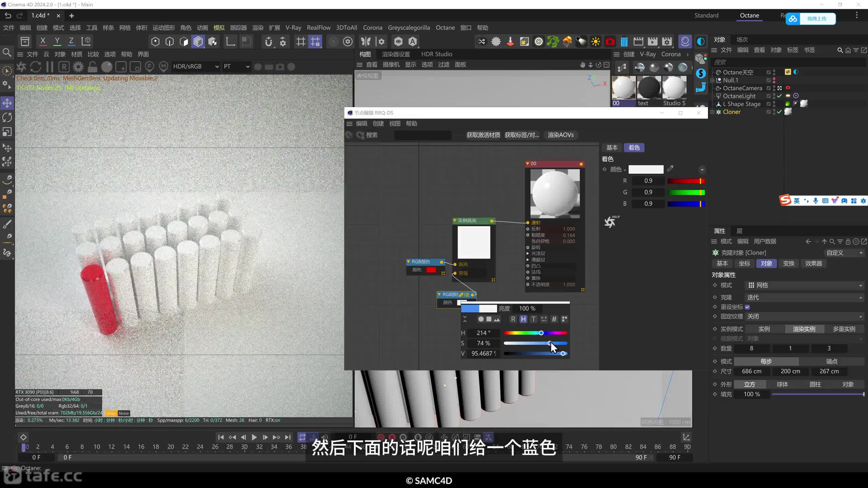Image resolution: width=868 pixels, height=488 pixels.
Task: Select the Scale tool in left toolbar
Action: (7, 131)
